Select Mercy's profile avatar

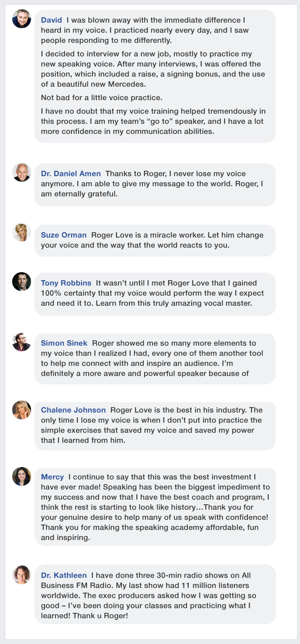(x=21, y=476)
